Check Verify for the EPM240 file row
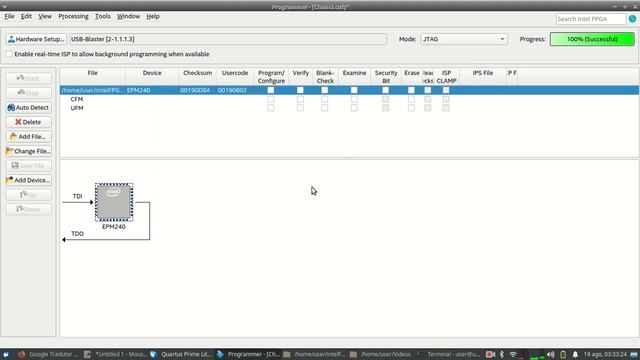The width and height of the screenshot is (640, 360). (x=300, y=90)
